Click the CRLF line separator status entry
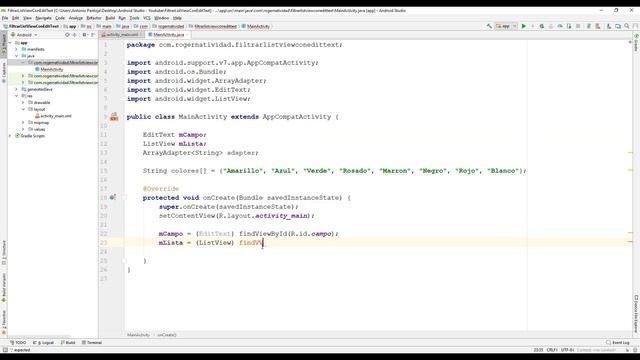Image resolution: width=640 pixels, height=360 pixels. click(x=552, y=350)
